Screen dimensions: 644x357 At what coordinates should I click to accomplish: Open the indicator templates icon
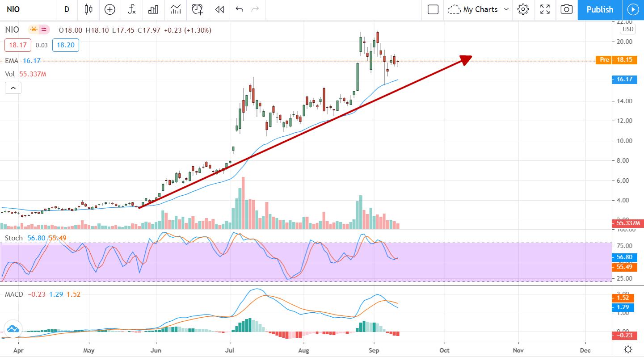176,9
